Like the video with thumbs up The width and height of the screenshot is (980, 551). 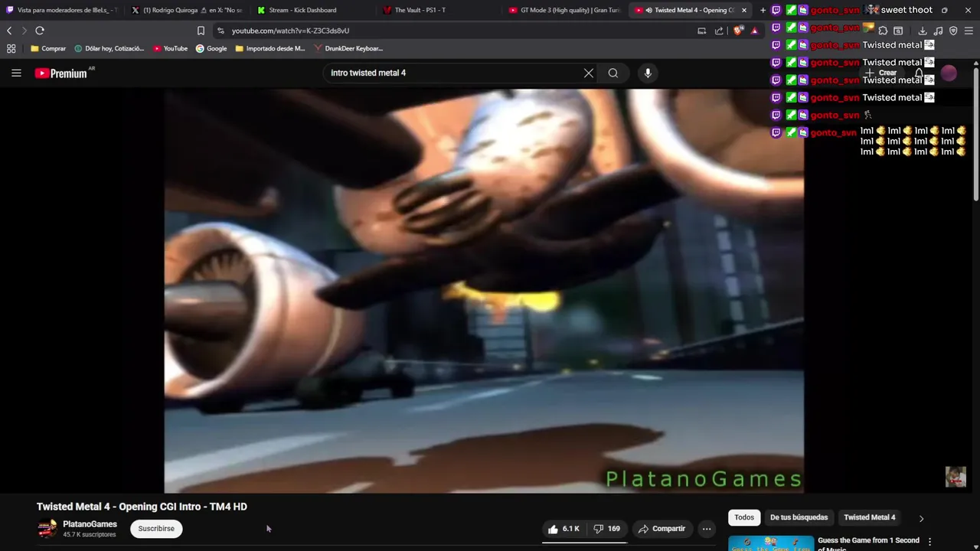click(563, 529)
